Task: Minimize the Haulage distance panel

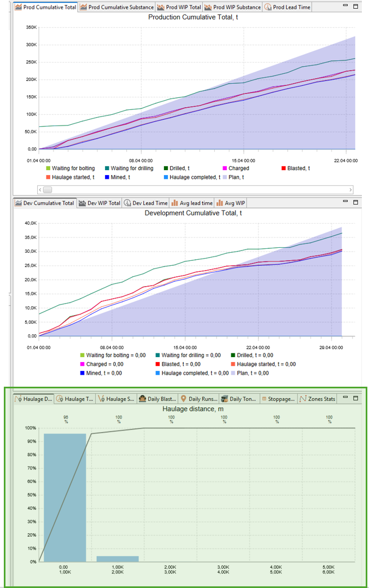Action: click(345, 397)
